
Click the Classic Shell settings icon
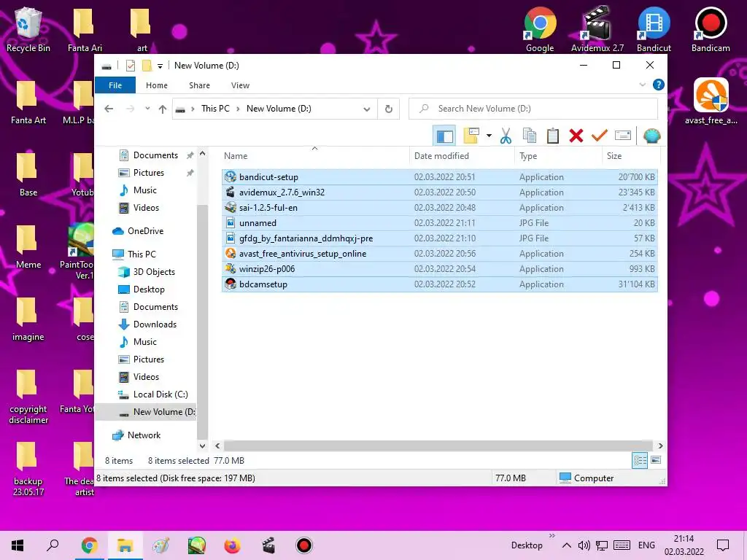(x=651, y=136)
